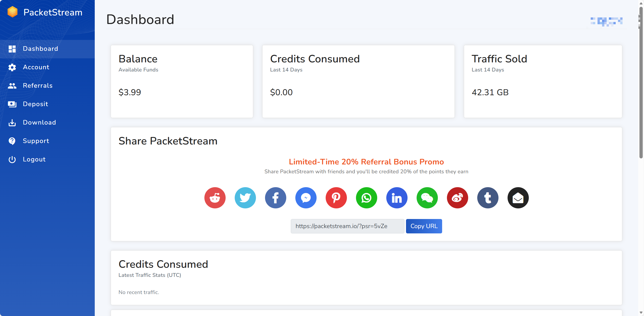Viewport: 644px width, 316px height.
Task: Open the Deposit section
Action: (x=35, y=104)
